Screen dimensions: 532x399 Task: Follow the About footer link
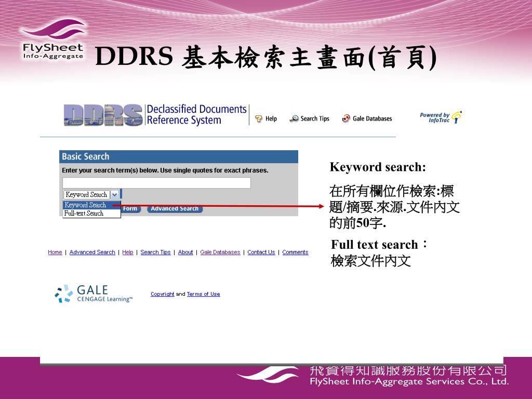pos(185,252)
